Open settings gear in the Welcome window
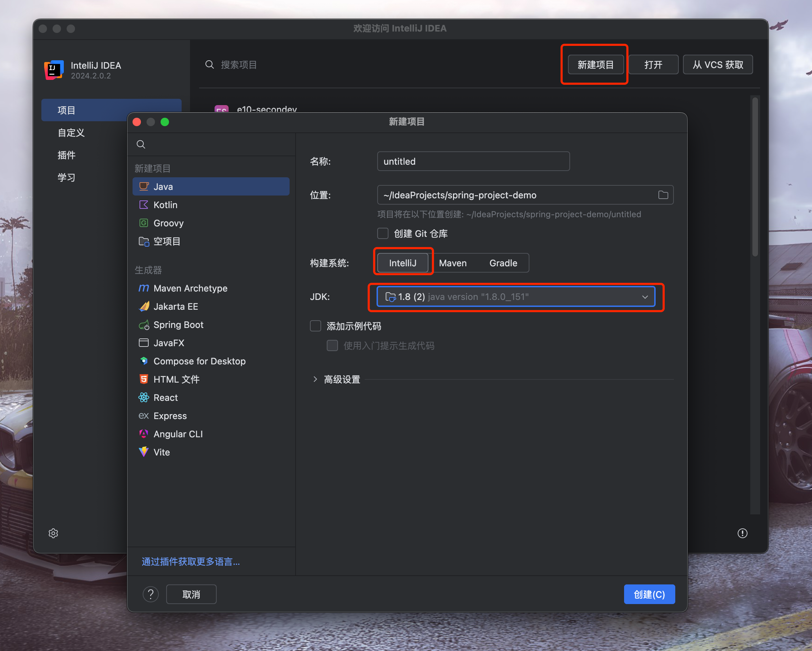 (54, 533)
